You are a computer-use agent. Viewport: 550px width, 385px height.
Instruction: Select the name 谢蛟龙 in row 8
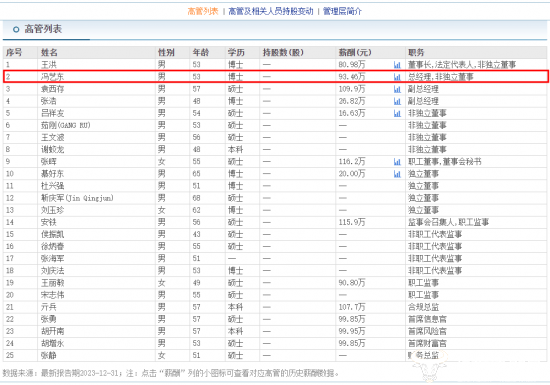(x=53, y=150)
